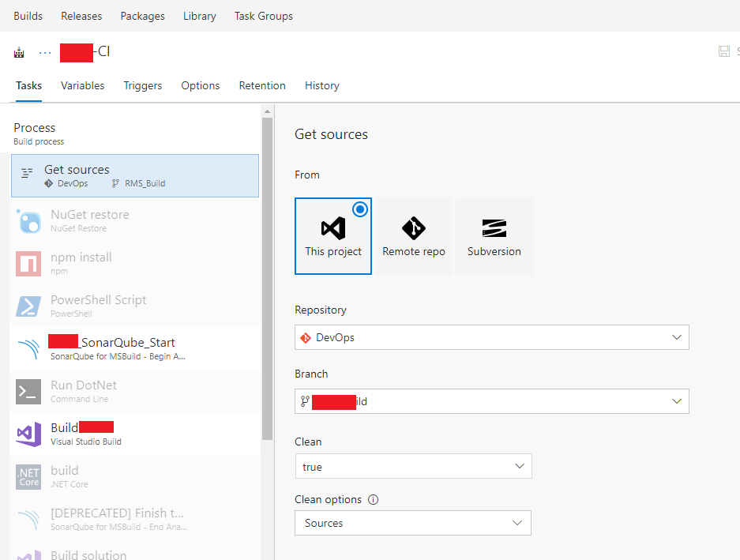Select the Run DotNet task
This screenshot has height=560, width=740.
pos(134,391)
